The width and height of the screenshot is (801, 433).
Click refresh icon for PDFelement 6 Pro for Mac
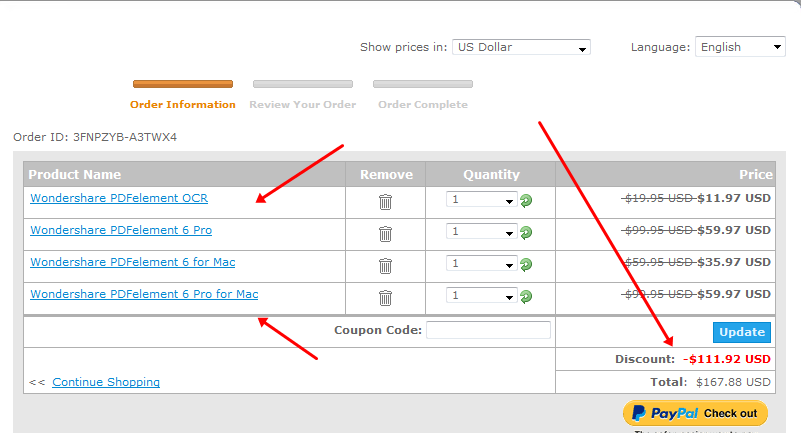526,297
